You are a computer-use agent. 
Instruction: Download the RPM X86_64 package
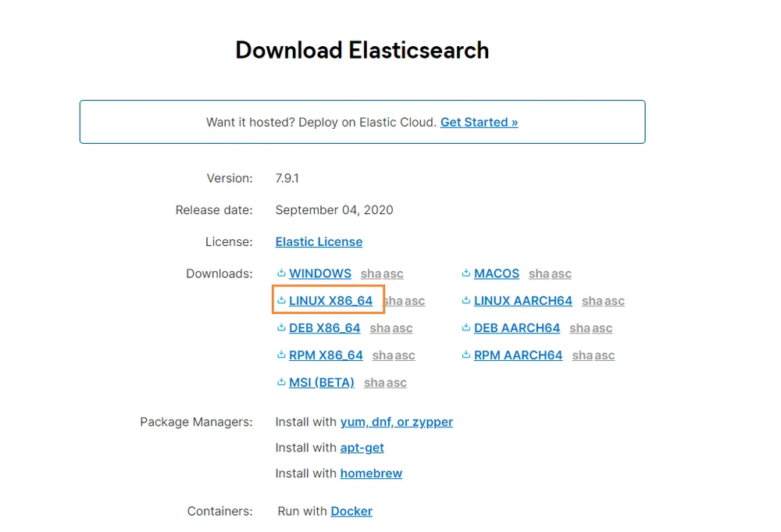tap(326, 355)
